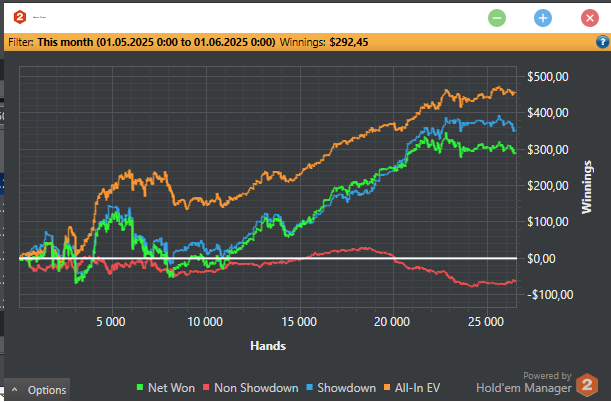Click the Powered by Hold'em Manager text

[524, 382]
